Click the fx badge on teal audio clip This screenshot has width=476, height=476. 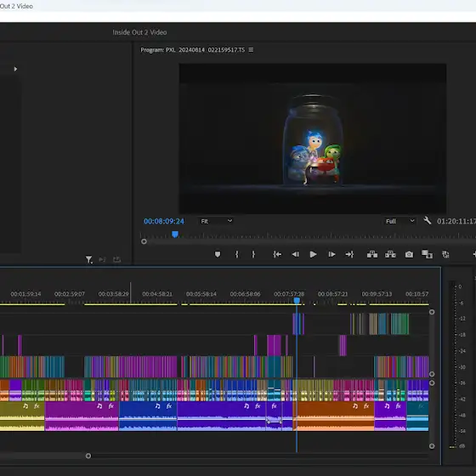[x=421, y=406]
